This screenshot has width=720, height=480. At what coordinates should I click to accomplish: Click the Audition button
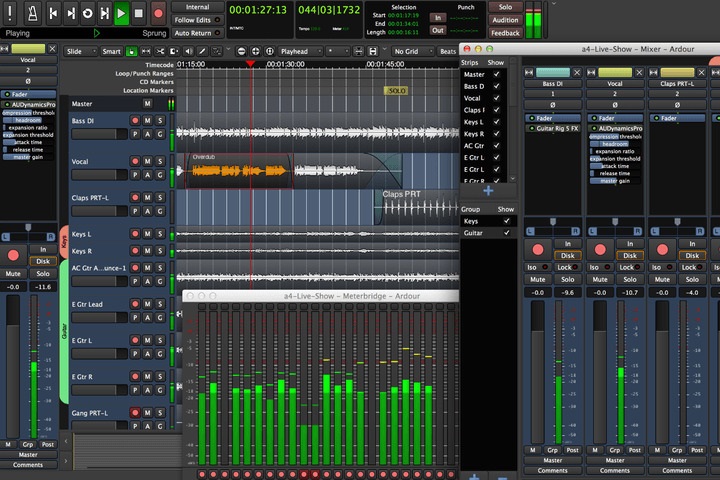505,19
